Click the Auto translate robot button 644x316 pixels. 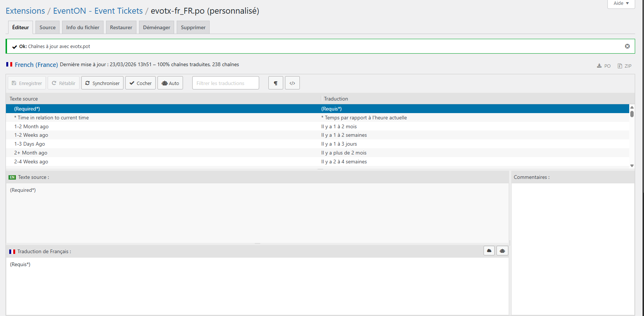click(170, 83)
